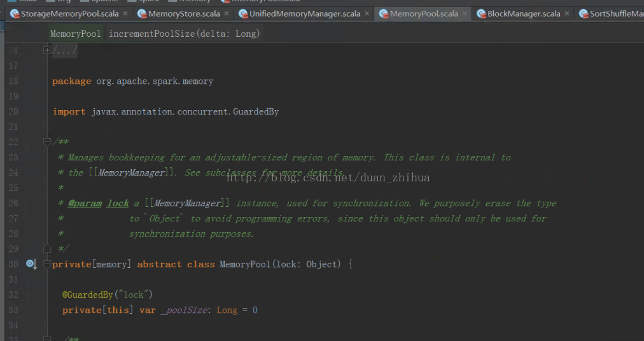Click the MemoryManager link on line 24
644x341 pixels.
pyautogui.click(x=132, y=172)
